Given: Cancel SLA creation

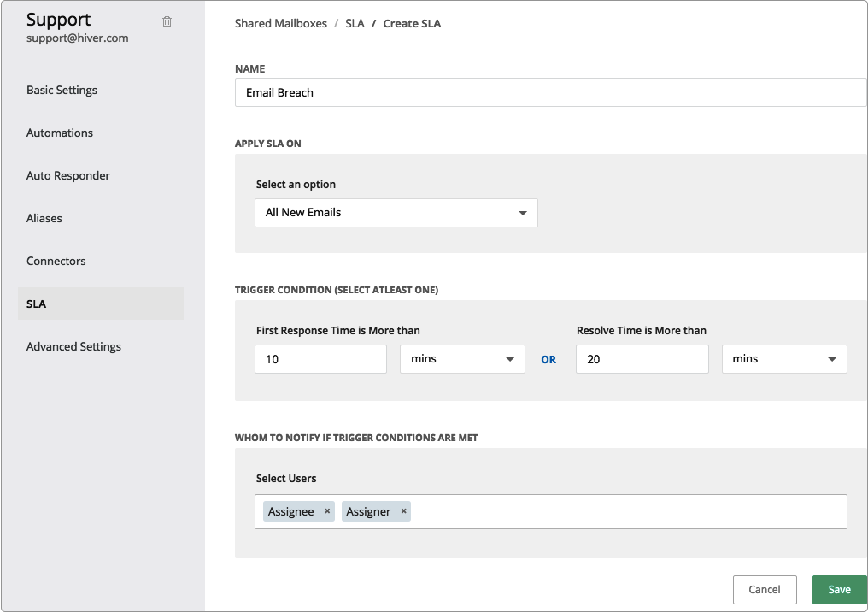Looking at the screenshot, I should 765,589.
